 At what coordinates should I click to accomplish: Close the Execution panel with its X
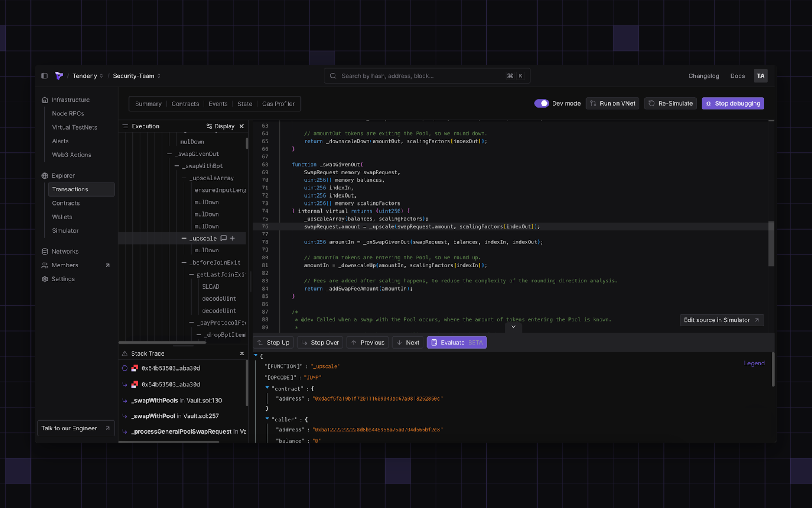click(x=242, y=126)
